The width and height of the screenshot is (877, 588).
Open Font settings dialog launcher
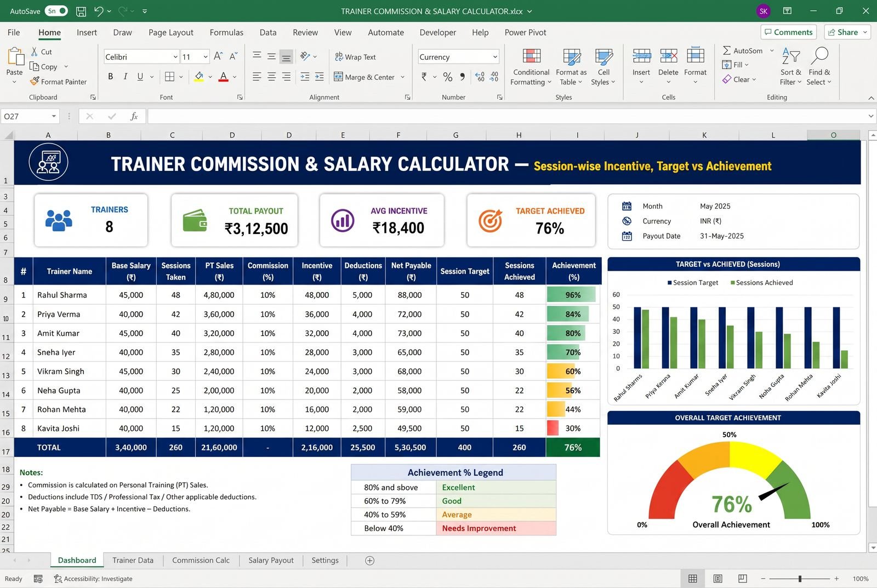[x=240, y=98]
